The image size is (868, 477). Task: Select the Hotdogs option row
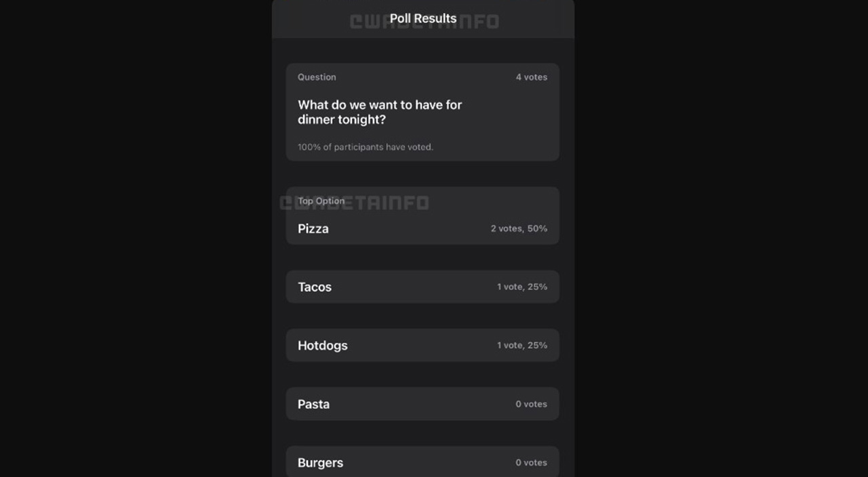tap(323, 346)
